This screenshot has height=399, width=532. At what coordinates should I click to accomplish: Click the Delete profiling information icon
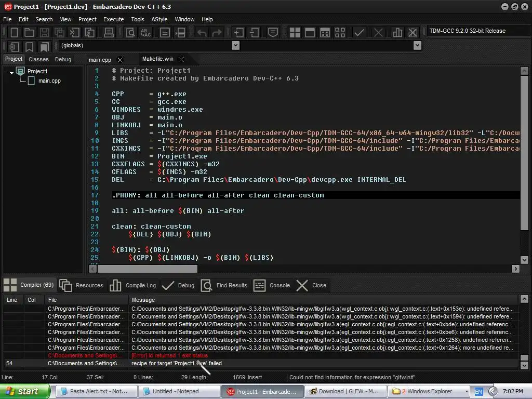[x=412, y=33]
